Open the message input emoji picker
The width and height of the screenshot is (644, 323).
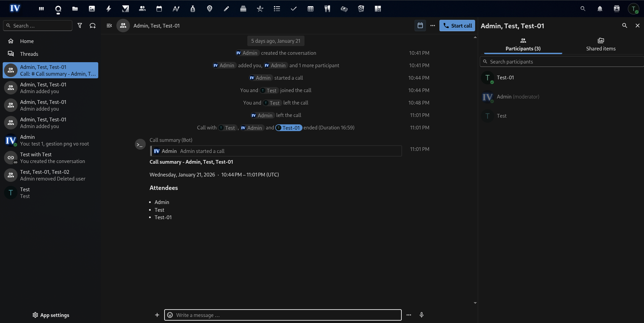tap(170, 315)
